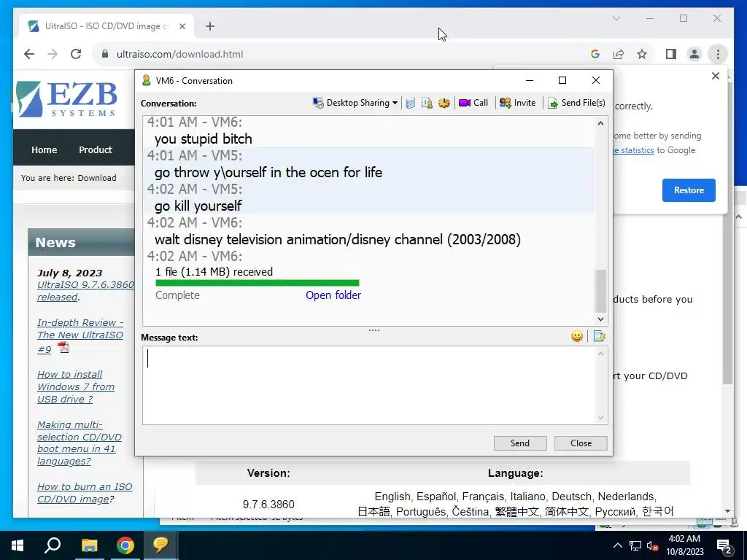This screenshot has width=747, height=560.
Task: Click the network tray icon
Action: click(635, 545)
